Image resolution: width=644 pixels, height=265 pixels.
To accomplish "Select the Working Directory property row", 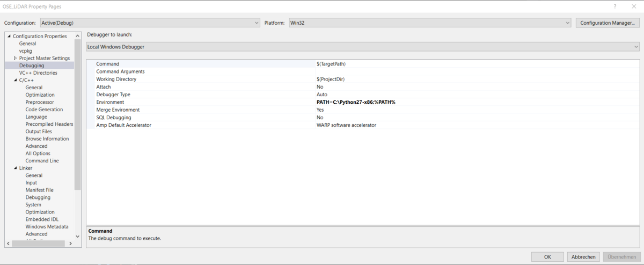I will pyautogui.click(x=116, y=79).
